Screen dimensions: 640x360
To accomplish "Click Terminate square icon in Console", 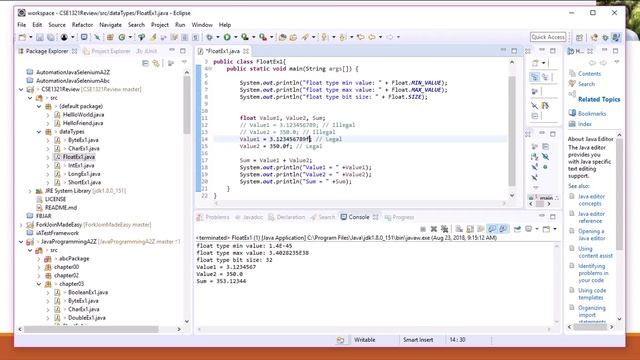I will [423, 229].
